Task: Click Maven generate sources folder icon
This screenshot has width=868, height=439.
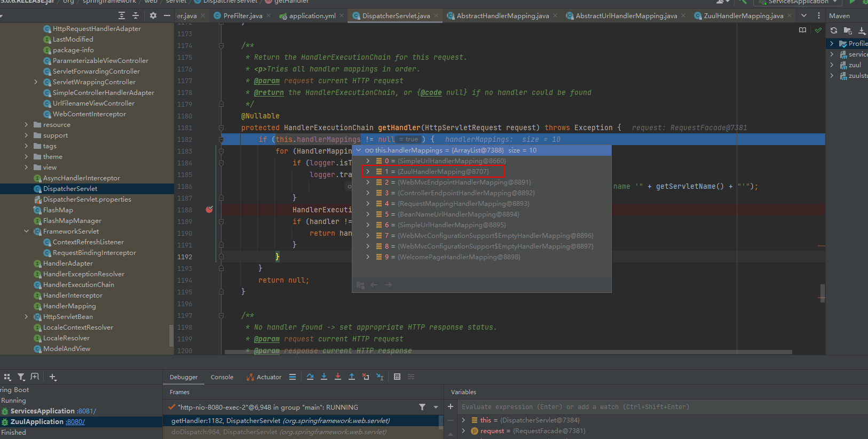Action: 848,30
